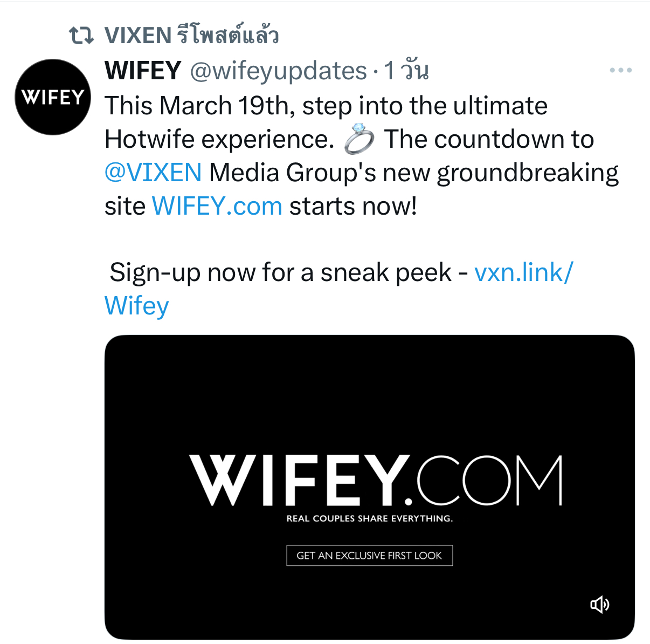Click the Sign-up now for a sneak peek text
The height and width of the screenshot is (644, 650).
click(280, 272)
